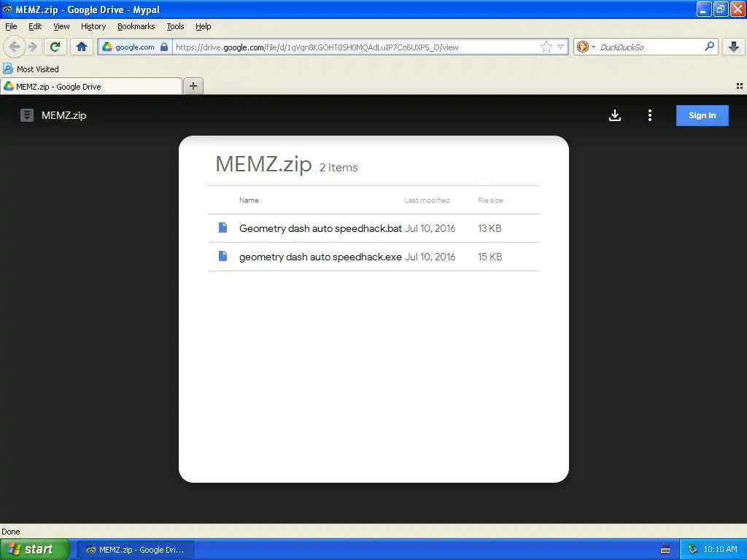Click the MEMZ.zip taskbar window button
This screenshot has height=560, width=747.
[x=135, y=550]
